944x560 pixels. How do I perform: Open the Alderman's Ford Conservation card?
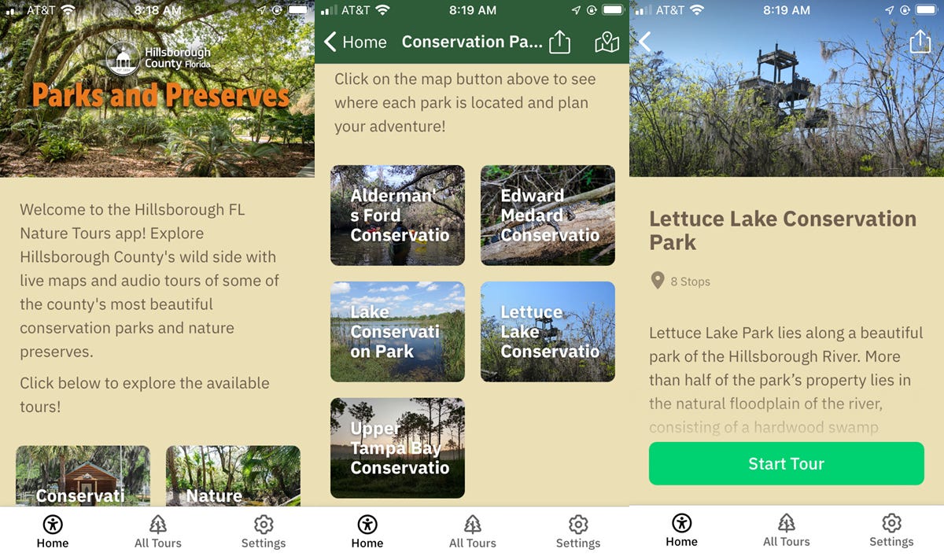click(397, 216)
